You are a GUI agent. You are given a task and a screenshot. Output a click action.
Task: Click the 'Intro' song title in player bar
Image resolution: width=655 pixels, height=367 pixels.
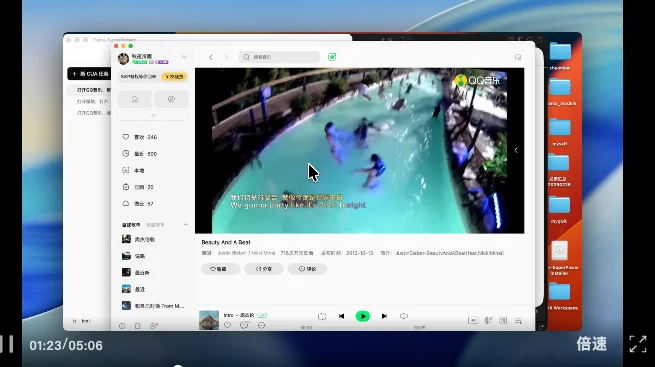tap(228, 315)
